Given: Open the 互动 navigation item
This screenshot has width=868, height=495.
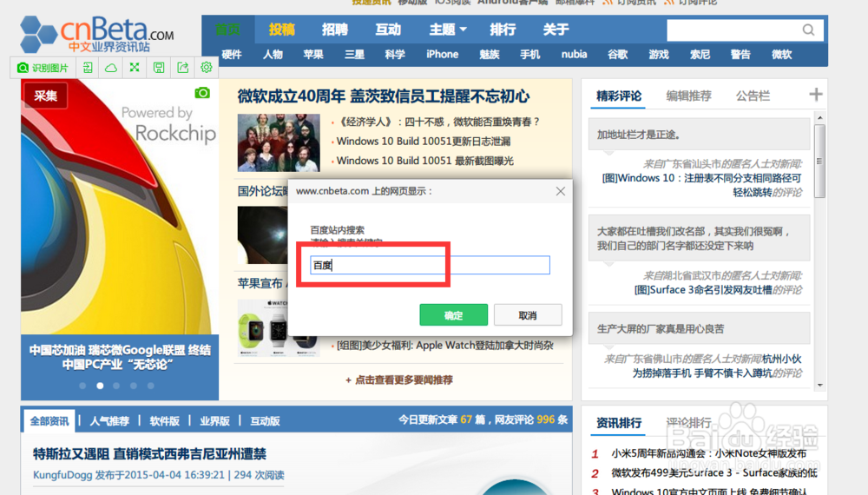Looking at the screenshot, I should (x=388, y=30).
